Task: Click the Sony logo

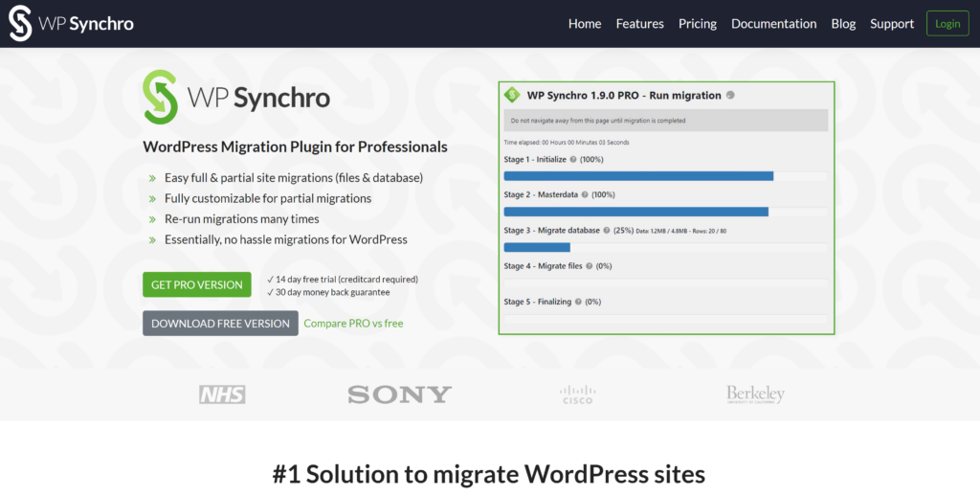Action: (399, 394)
